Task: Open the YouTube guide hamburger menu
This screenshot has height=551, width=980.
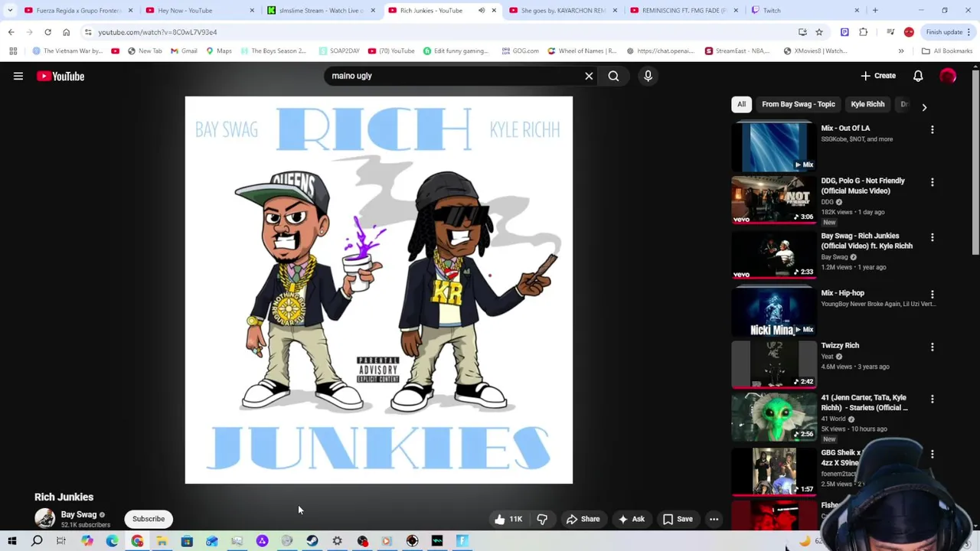Action: coord(18,76)
